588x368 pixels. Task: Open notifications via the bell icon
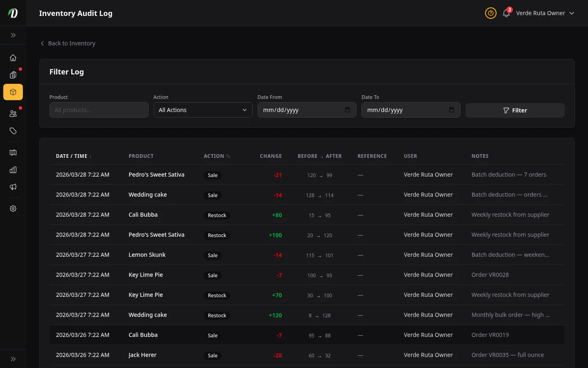pyautogui.click(x=506, y=13)
